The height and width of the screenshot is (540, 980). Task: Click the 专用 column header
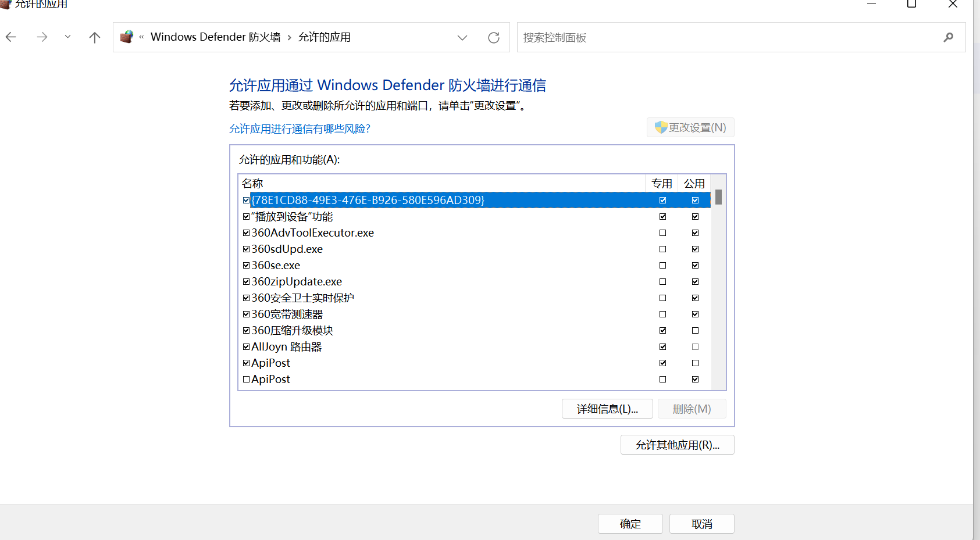(x=662, y=183)
